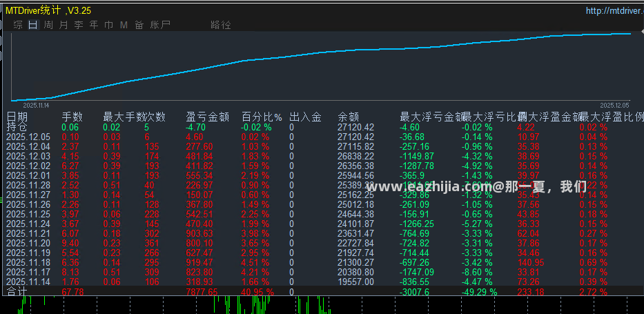Click total floating profit 233.18
Screen dimensions: 644x314
click(531, 292)
